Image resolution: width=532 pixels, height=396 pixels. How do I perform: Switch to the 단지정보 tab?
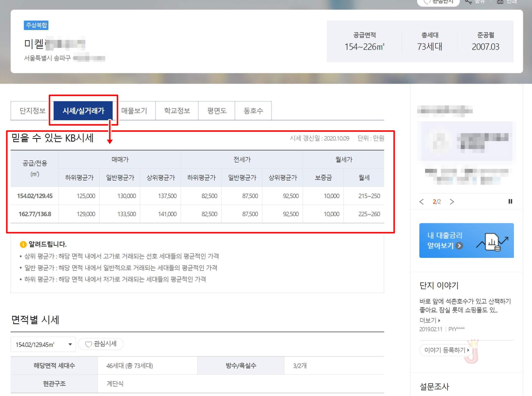pos(32,111)
